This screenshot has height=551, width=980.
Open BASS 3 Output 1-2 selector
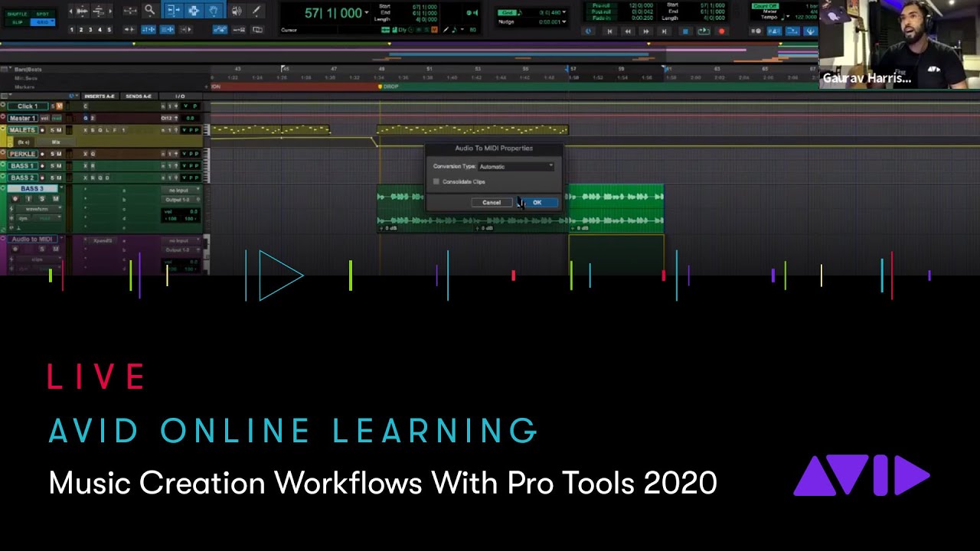point(180,200)
